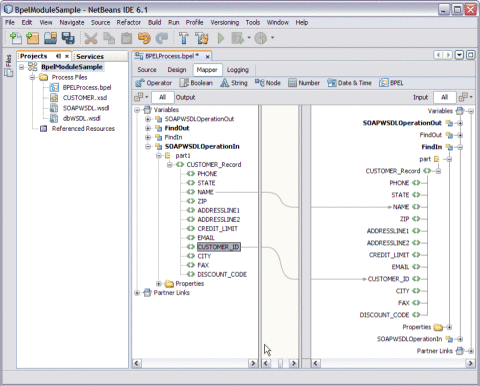Switch to the Logging view tab
This screenshot has width=480, height=386.
pos(238,70)
